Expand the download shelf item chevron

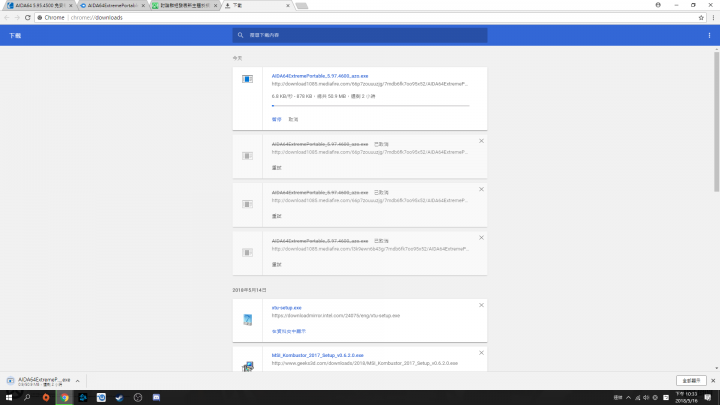78,381
